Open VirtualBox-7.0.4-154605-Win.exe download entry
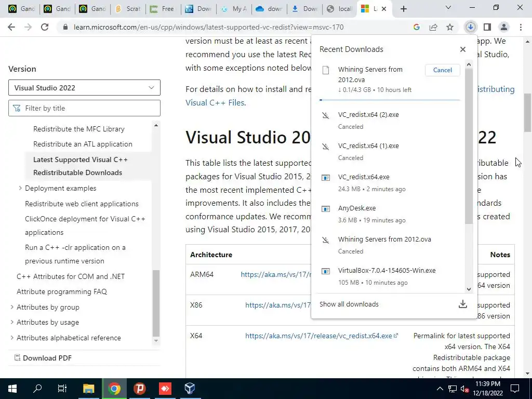Viewport: 532px width, 399px height. pos(390,276)
